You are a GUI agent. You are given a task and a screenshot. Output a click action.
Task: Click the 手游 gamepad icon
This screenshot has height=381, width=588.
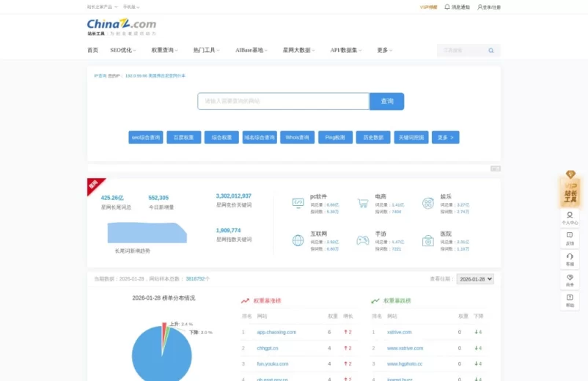pos(363,240)
